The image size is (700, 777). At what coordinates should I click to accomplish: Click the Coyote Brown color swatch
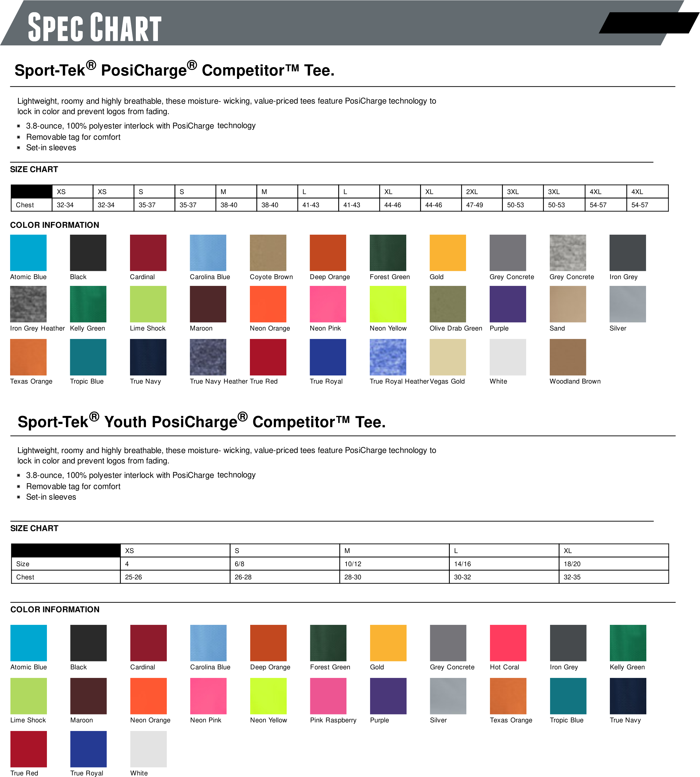[x=268, y=253]
